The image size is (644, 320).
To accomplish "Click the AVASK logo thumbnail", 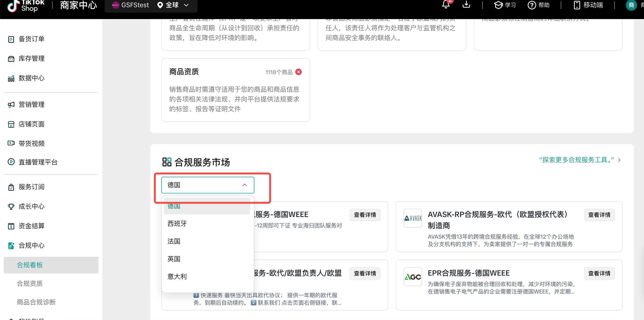I will [412, 218].
